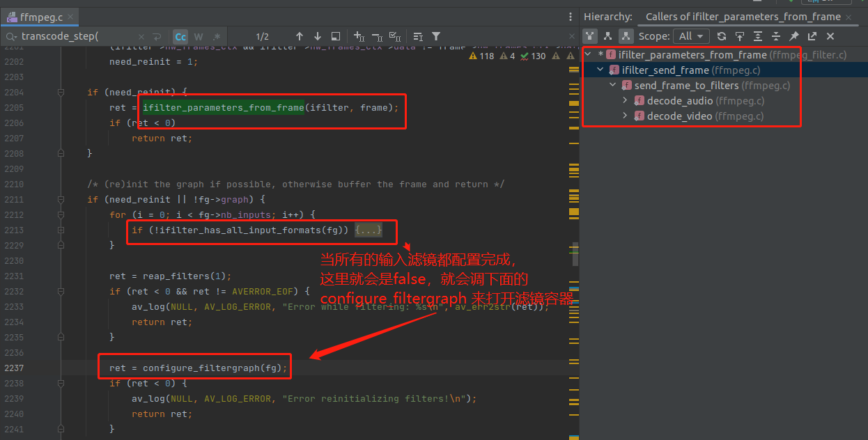Pin the hierarchy tab

pyautogui.click(x=794, y=36)
